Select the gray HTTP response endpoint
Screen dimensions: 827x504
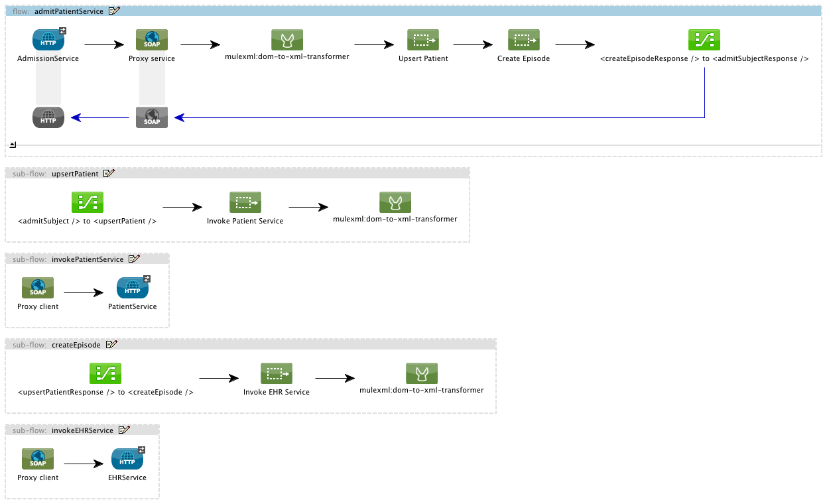pyautogui.click(x=48, y=117)
